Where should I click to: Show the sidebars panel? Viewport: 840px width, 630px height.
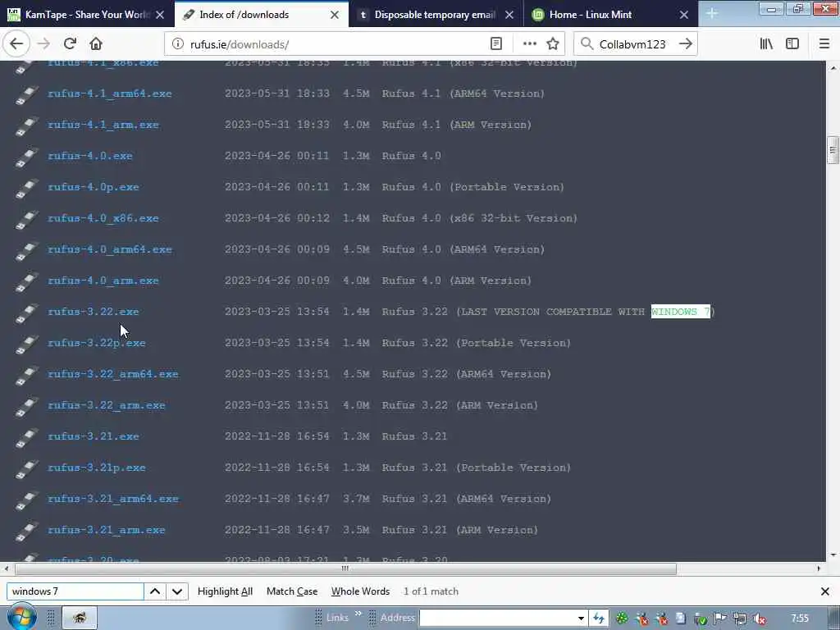(x=792, y=44)
